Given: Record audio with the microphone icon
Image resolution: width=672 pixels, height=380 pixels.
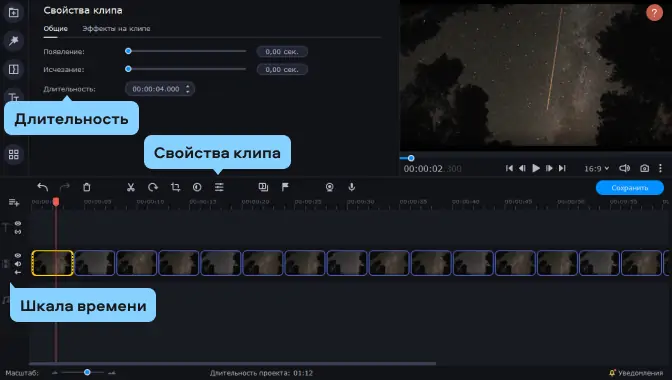Looking at the screenshot, I should point(351,187).
